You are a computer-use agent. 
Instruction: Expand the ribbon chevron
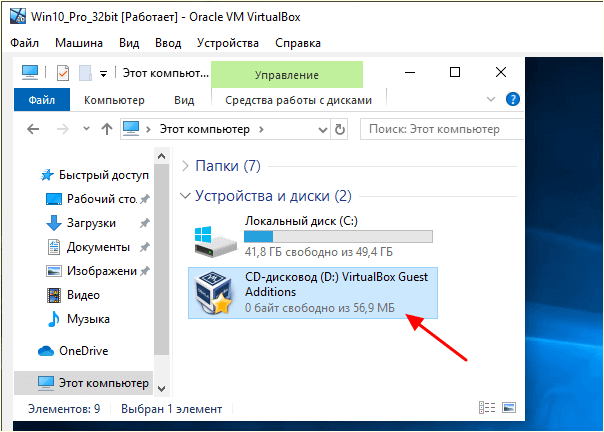(491, 99)
